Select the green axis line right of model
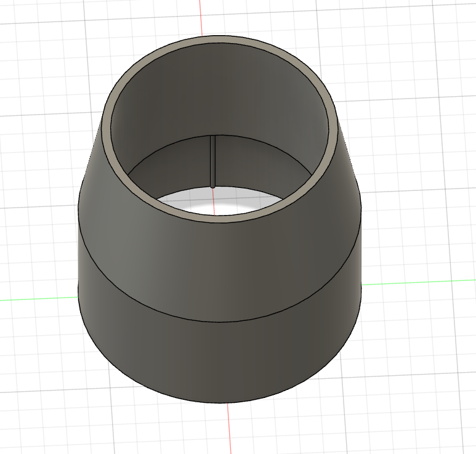Screen dimensions: 476x454 (x=419, y=282)
